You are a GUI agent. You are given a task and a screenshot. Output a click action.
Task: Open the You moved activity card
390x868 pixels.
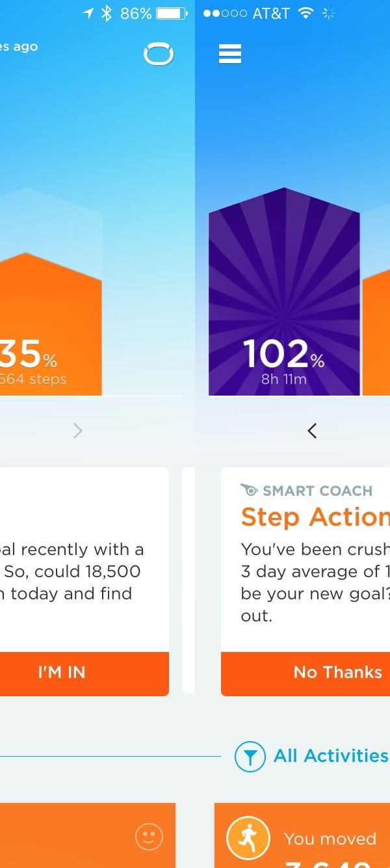(x=329, y=838)
